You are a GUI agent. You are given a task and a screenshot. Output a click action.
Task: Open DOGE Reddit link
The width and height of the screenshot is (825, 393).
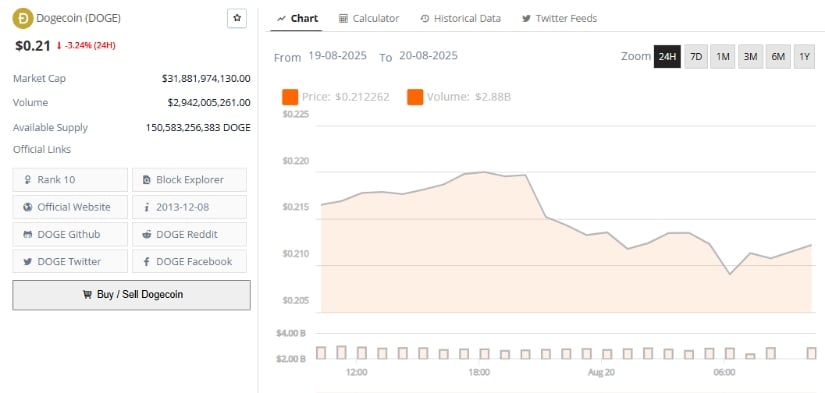click(x=189, y=235)
